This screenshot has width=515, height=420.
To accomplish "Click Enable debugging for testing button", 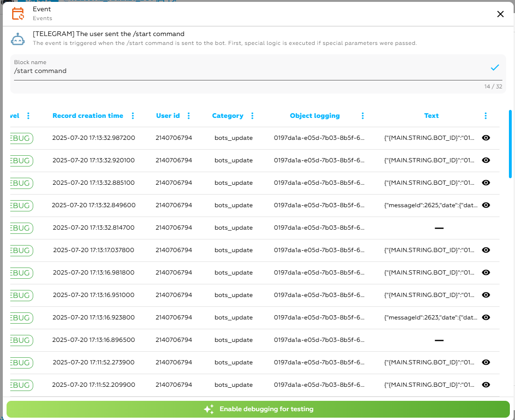I will tap(258, 409).
